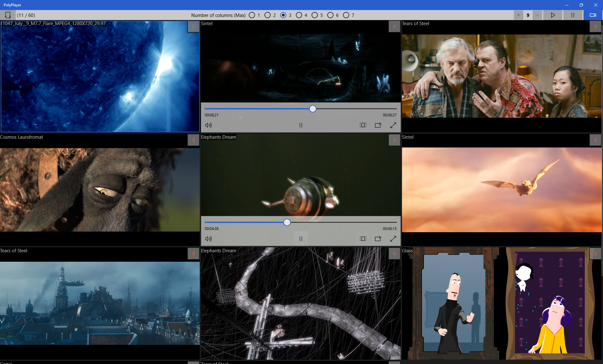Close the Cosmos Laundromat video tile
This screenshot has width=603, height=364.
click(x=193, y=140)
